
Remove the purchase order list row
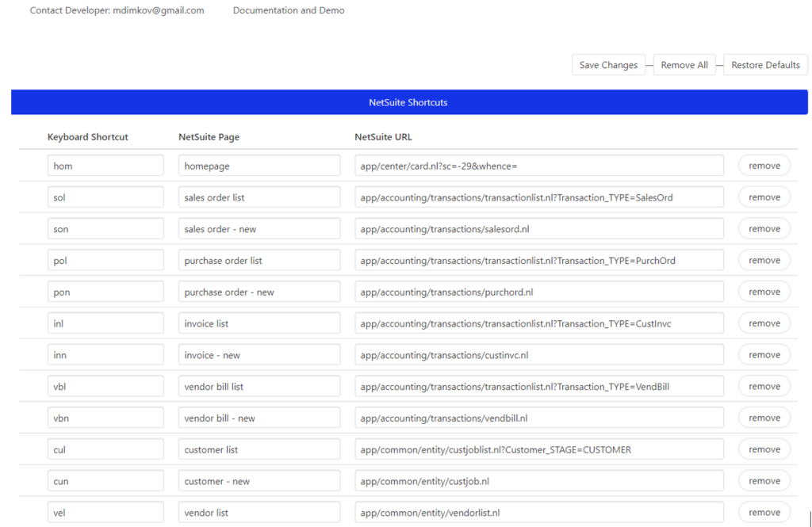(764, 261)
